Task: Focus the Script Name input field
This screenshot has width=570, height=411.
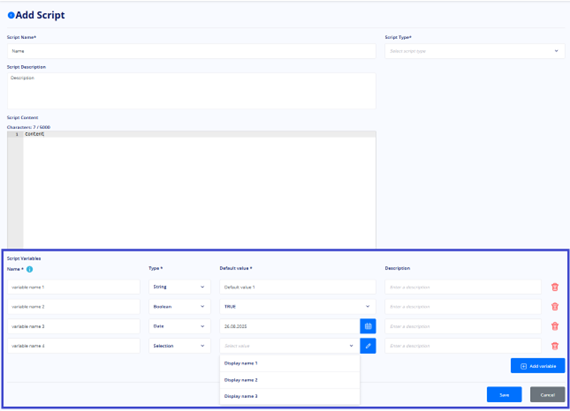Action: [x=192, y=51]
